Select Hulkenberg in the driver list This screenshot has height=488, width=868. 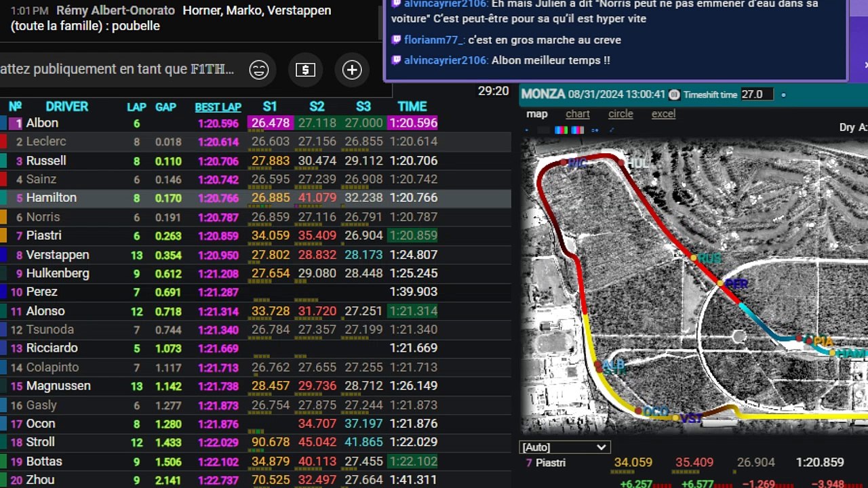58,273
